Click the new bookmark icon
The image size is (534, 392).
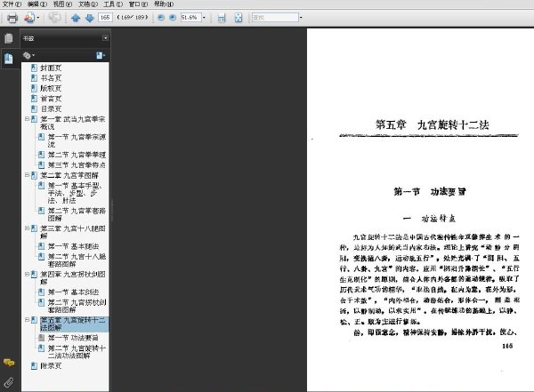click(x=101, y=55)
